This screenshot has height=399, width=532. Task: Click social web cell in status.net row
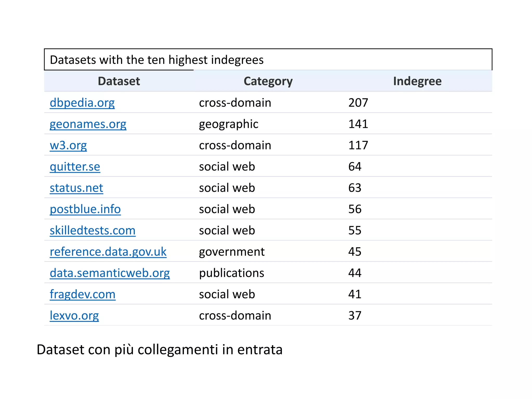pos(227,188)
